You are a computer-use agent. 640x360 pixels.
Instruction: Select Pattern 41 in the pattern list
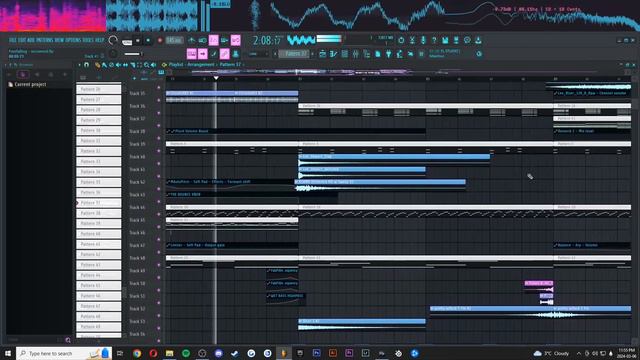[x=98, y=244]
